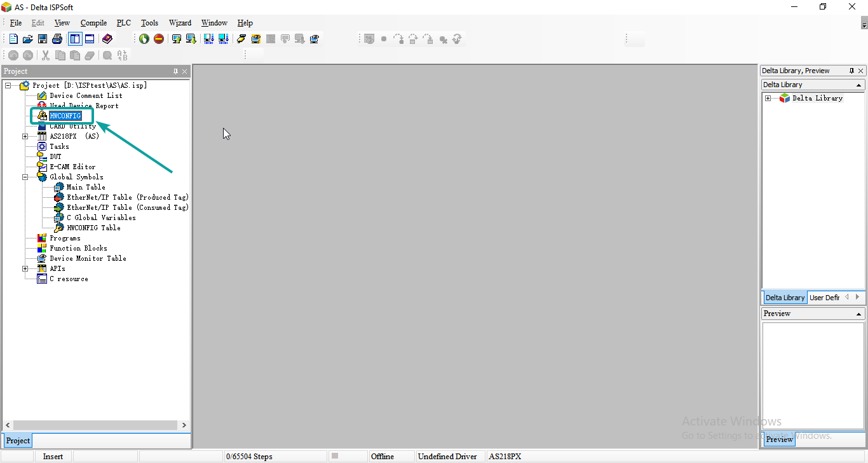Screen dimensions: 868x463
Task: Click the green Run PLC icon
Action: (144, 39)
